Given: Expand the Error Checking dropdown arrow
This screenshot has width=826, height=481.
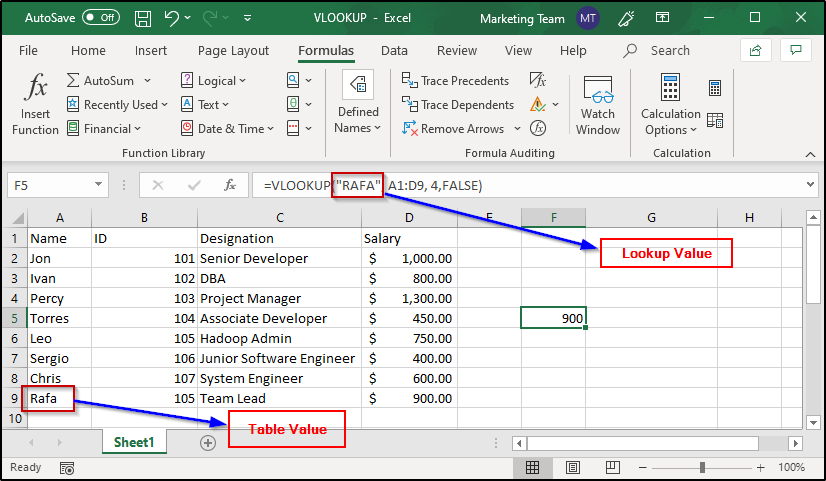Looking at the screenshot, I should click(555, 104).
